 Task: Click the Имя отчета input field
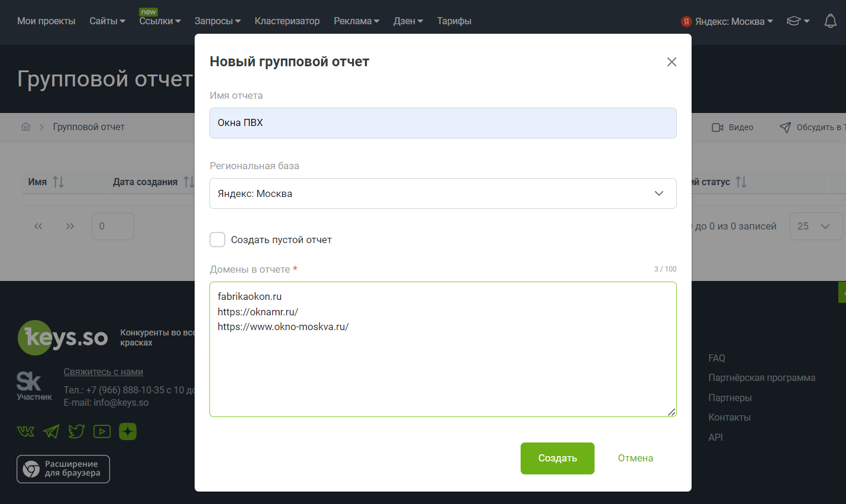click(443, 123)
